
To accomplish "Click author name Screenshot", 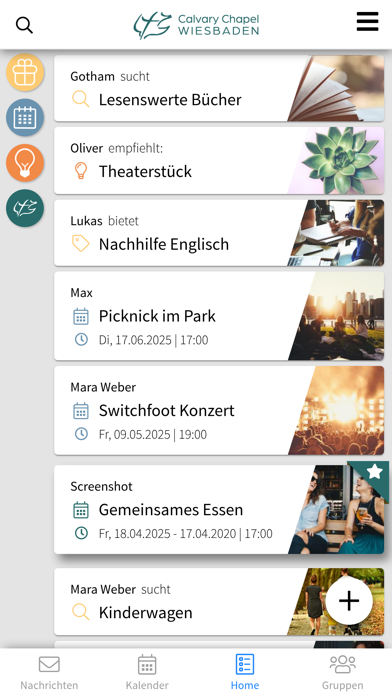I will tap(101, 486).
